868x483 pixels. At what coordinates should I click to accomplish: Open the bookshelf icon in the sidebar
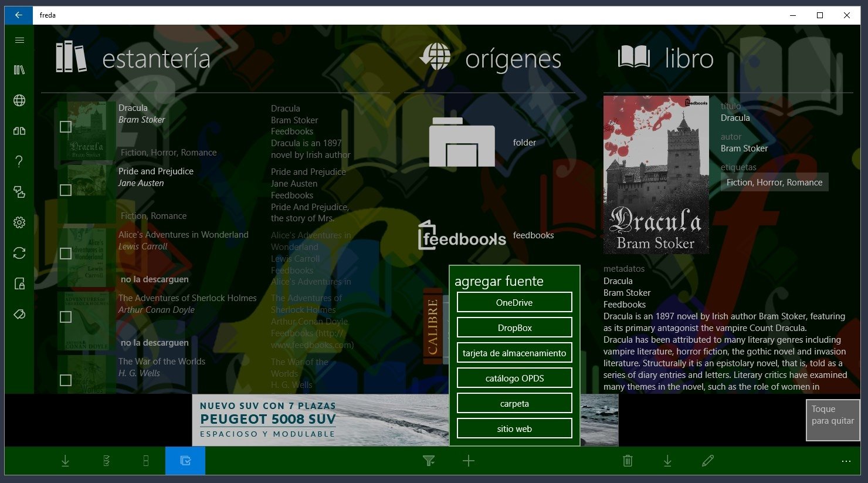19,70
